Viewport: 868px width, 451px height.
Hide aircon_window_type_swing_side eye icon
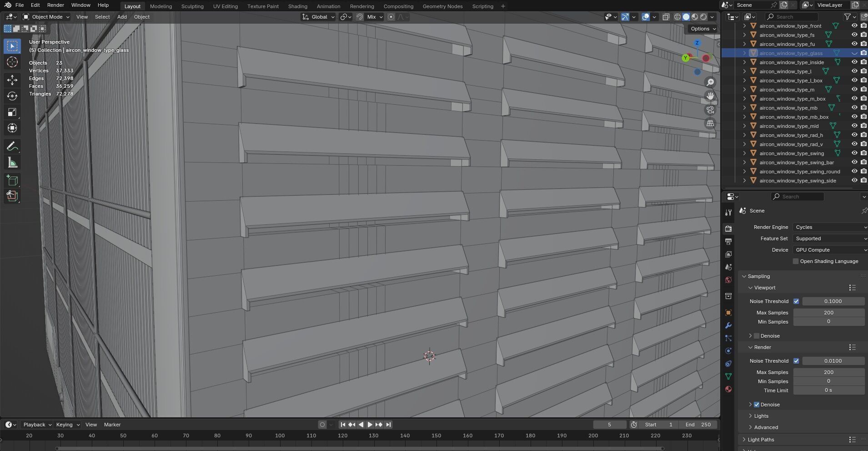(x=854, y=181)
